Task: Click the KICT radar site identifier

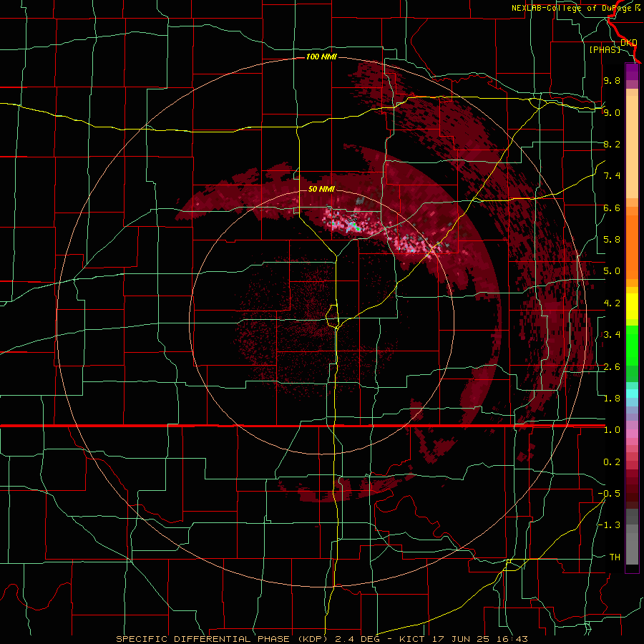Action: click(413, 639)
